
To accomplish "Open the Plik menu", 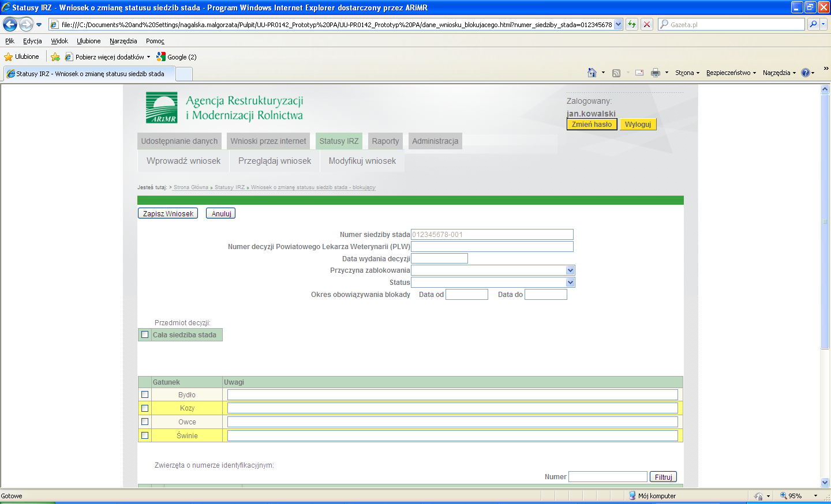I will (10, 41).
